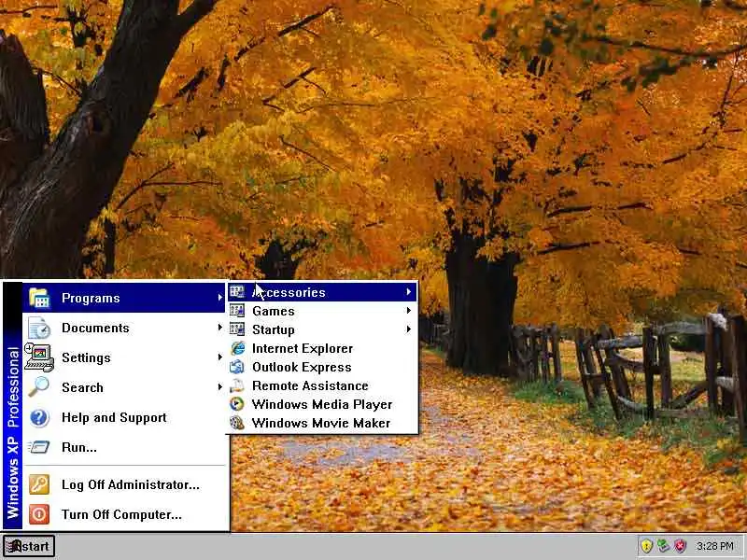The height and width of the screenshot is (560, 747).
Task: Click the Accessories folder icon
Action: click(x=237, y=292)
